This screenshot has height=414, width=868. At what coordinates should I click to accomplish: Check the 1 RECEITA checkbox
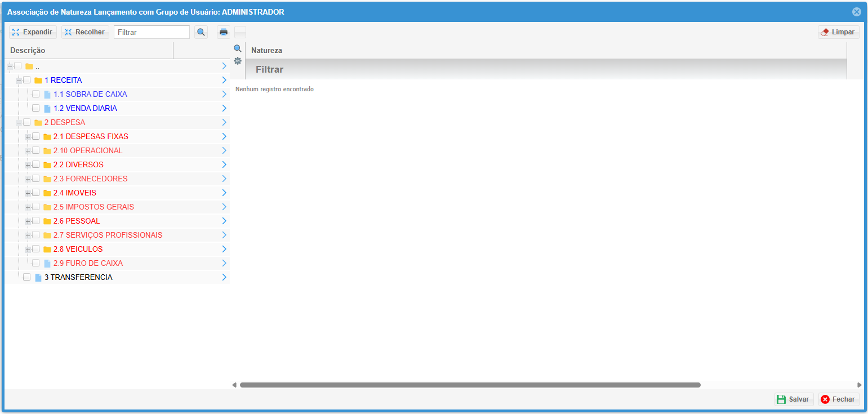point(27,80)
